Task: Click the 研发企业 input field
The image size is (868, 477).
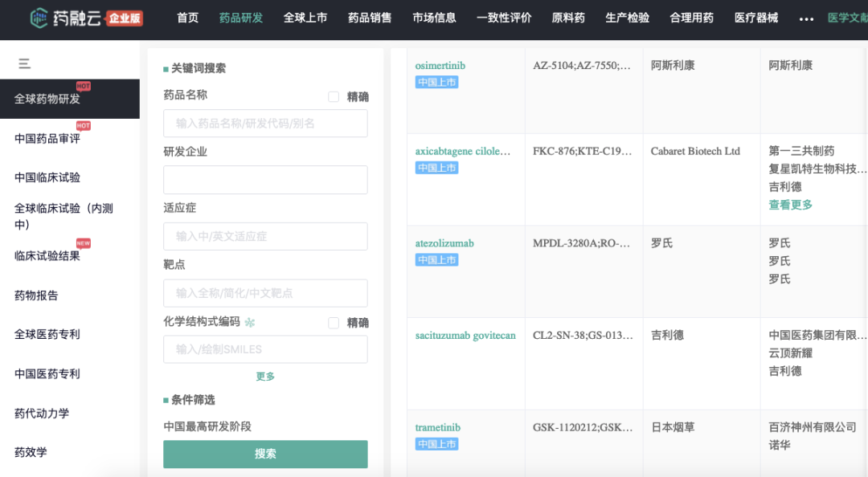Action: [x=265, y=180]
